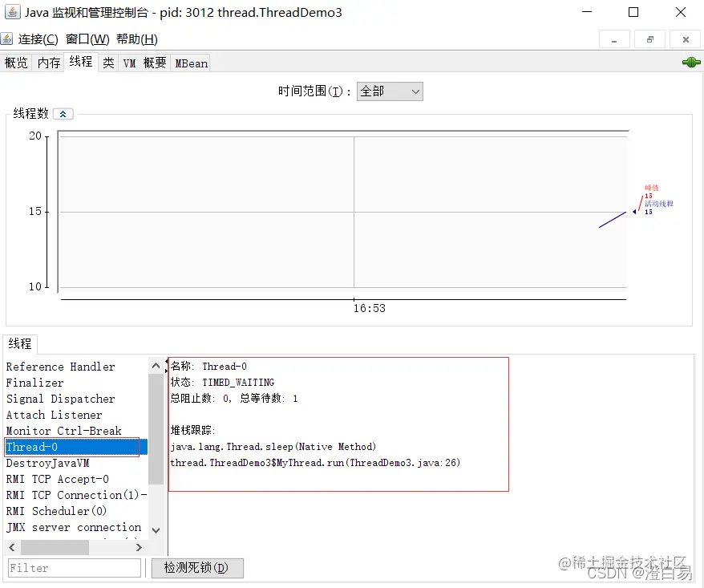Click the thread list horizontal scrollbar thumb
The image size is (704, 588).
coord(55,547)
